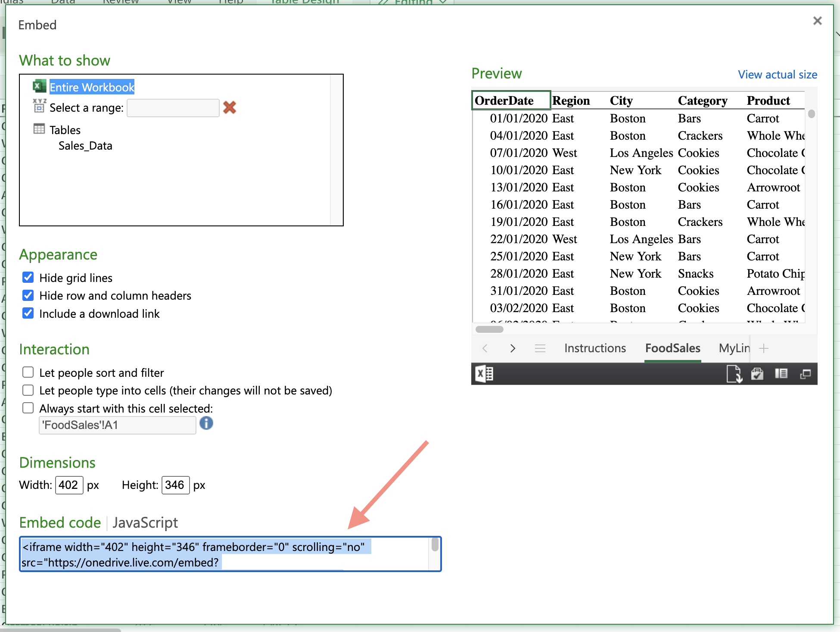Select the Sales_Data table item
Screen dimensions: 840x632
[x=85, y=146]
